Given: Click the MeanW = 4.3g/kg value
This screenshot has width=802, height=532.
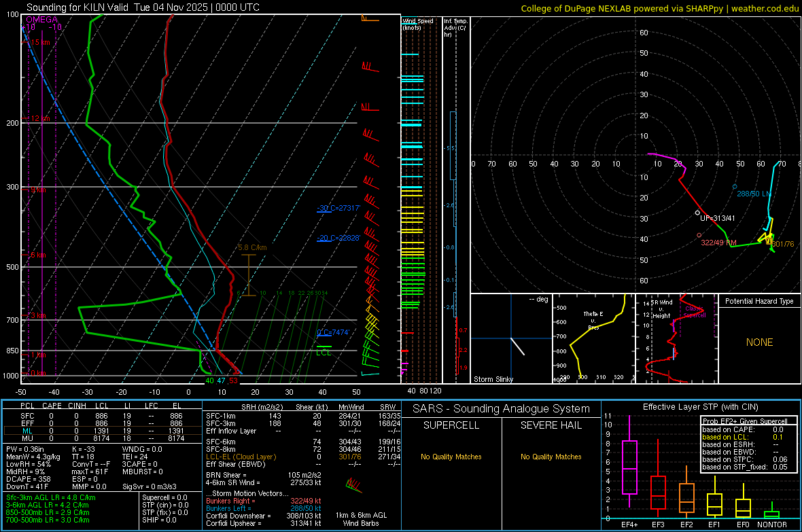Looking at the screenshot, I should click(x=33, y=457).
